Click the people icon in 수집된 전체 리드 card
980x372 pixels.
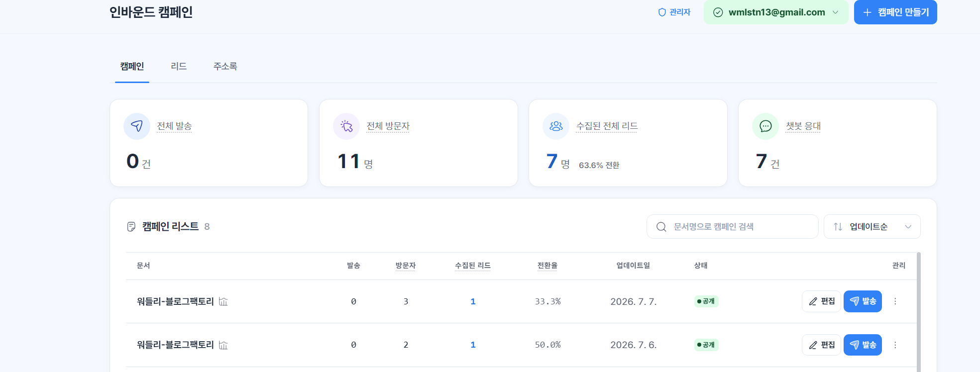pos(556,126)
